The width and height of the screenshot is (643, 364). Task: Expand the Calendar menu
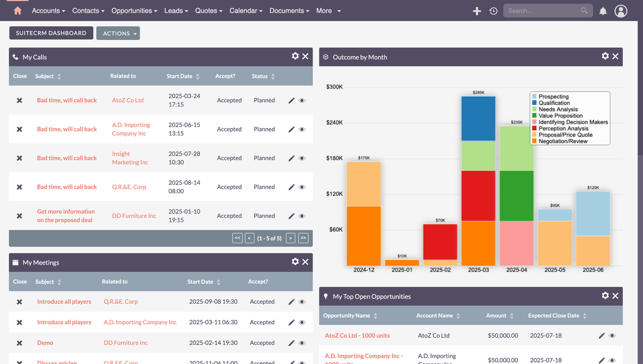(246, 11)
